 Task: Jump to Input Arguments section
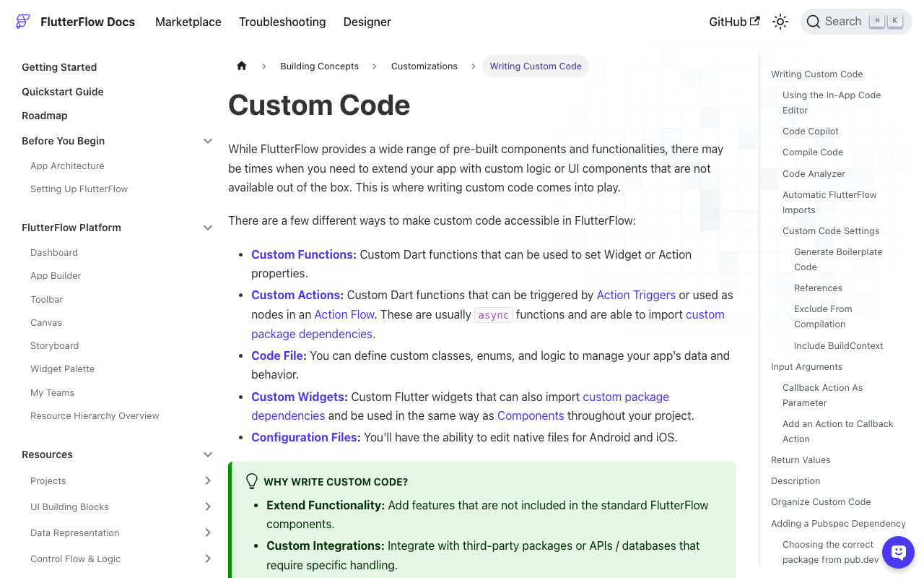click(x=806, y=366)
